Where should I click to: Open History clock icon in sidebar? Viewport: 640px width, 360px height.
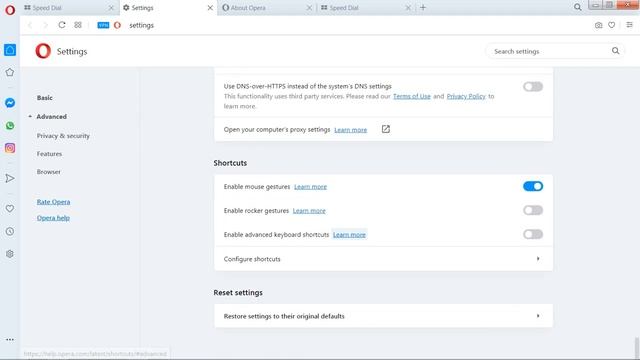pyautogui.click(x=10, y=231)
